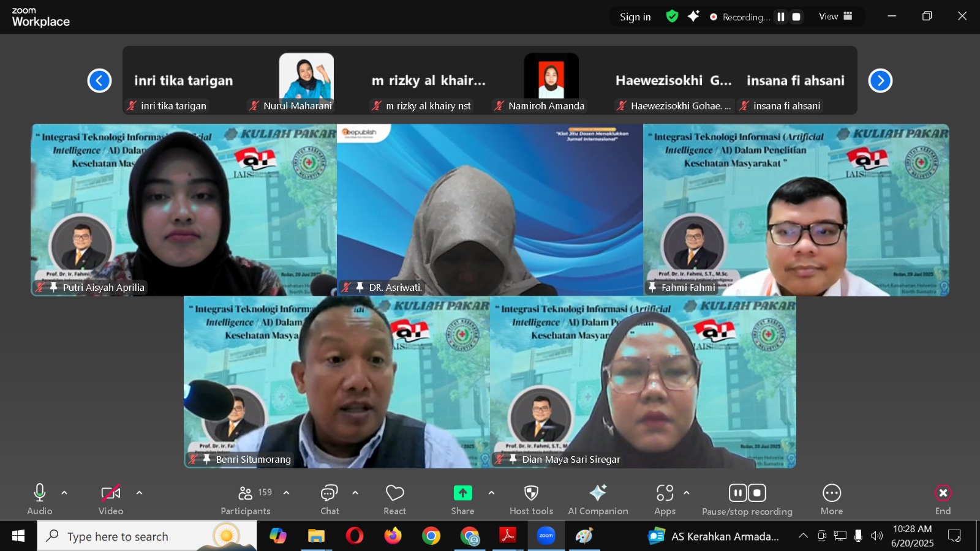Open the View layout menu
This screenshot has height=551, width=980.
point(835,17)
